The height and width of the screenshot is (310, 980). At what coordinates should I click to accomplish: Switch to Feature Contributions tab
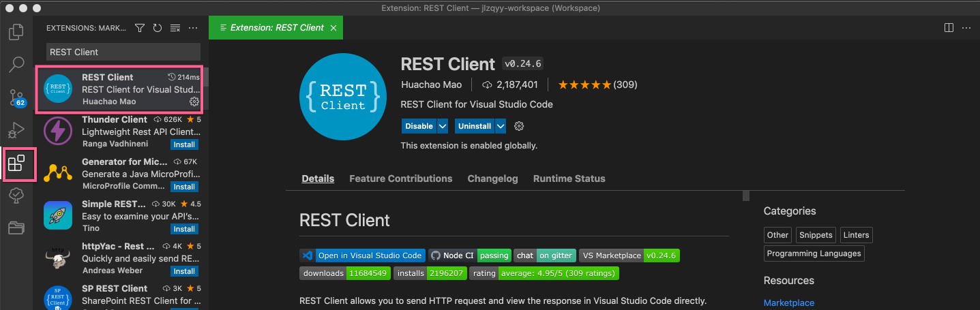[x=400, y=179]
